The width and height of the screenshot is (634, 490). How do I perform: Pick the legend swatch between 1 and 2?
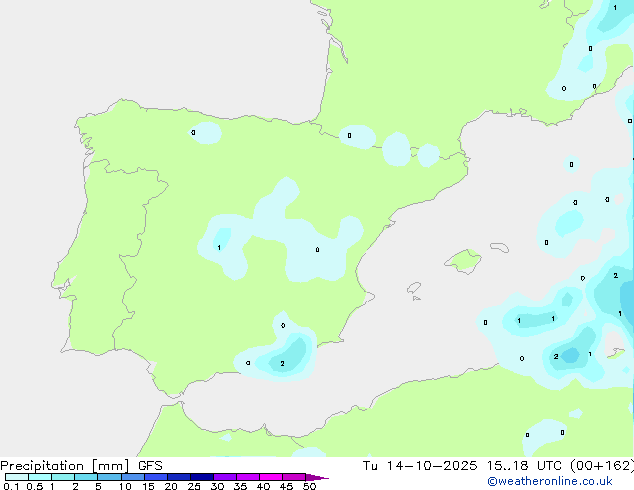click(x=63, y=477)
